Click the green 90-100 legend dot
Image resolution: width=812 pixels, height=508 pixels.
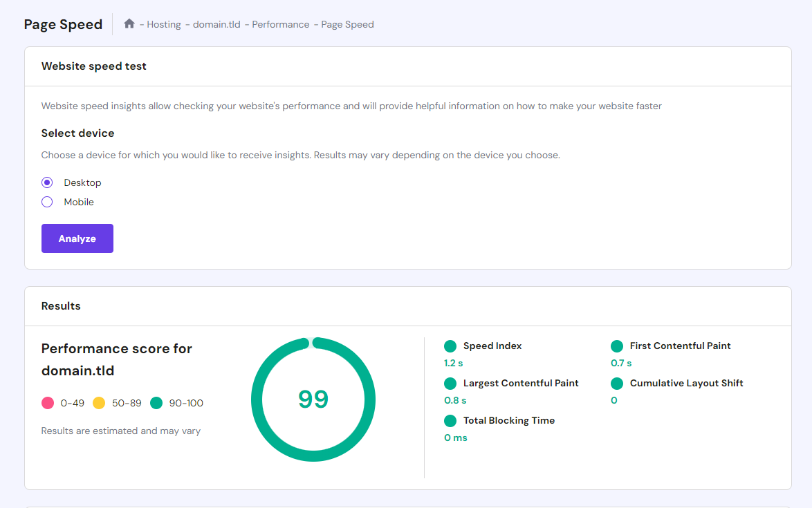click(158, 402)
